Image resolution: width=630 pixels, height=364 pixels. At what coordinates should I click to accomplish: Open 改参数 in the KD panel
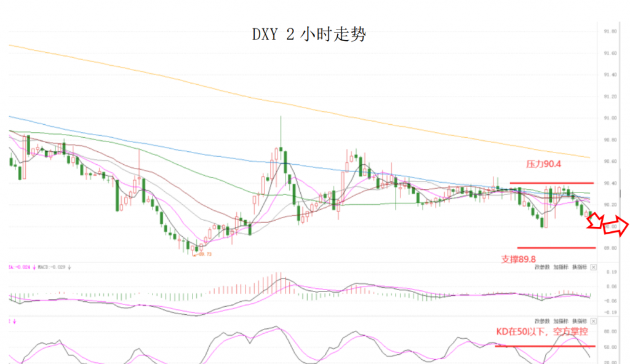pos(542,321)
